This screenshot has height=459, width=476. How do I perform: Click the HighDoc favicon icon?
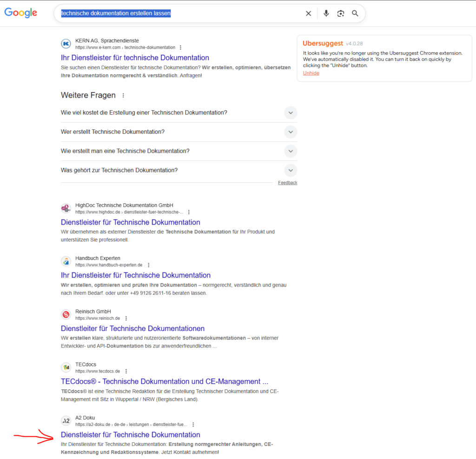(66, 208)
